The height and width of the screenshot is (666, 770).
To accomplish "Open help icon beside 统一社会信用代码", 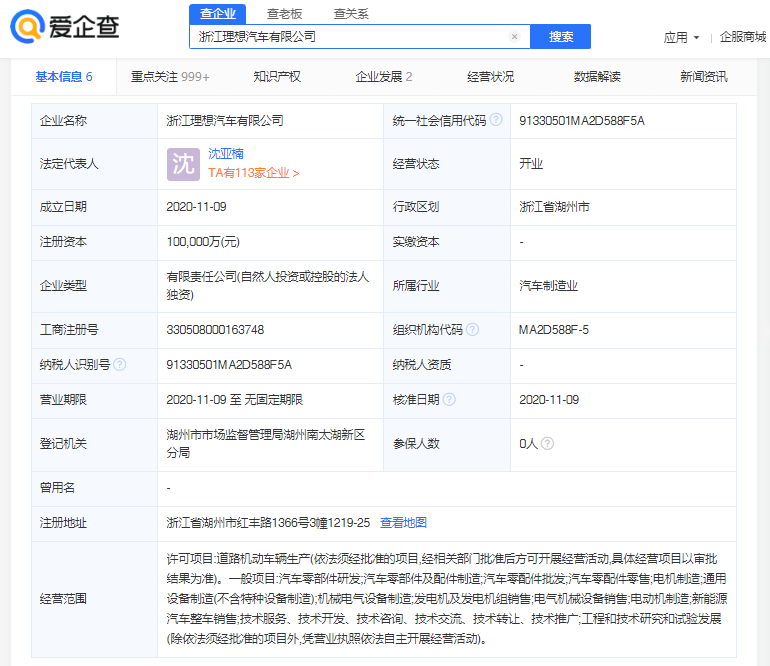I will coord(496,119).
